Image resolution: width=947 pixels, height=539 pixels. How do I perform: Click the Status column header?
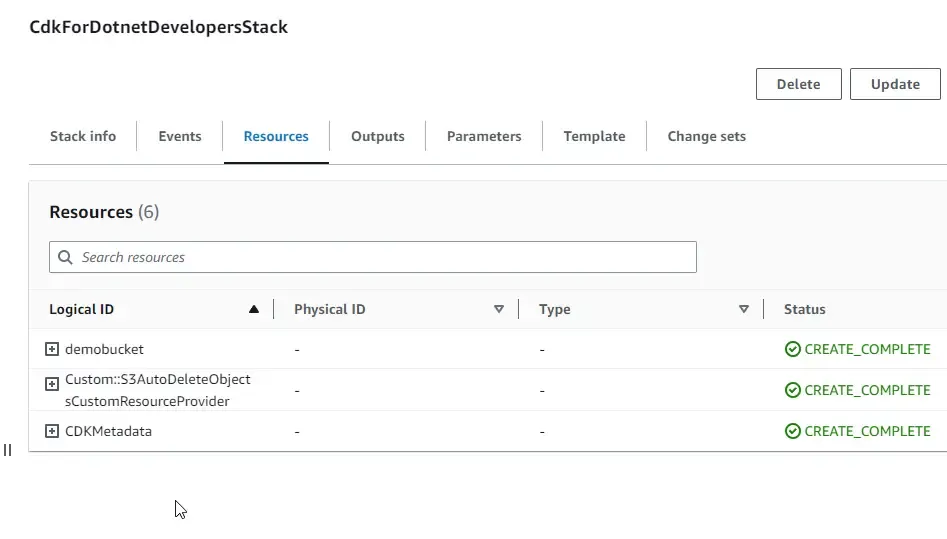point(804,309)
